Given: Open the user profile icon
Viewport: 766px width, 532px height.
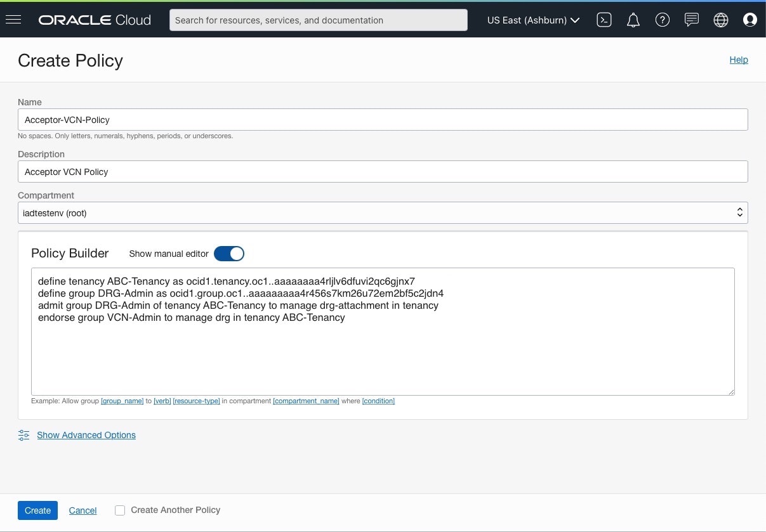Looking at the screenshot, I should pyautogui.click(x=750, y=20).
